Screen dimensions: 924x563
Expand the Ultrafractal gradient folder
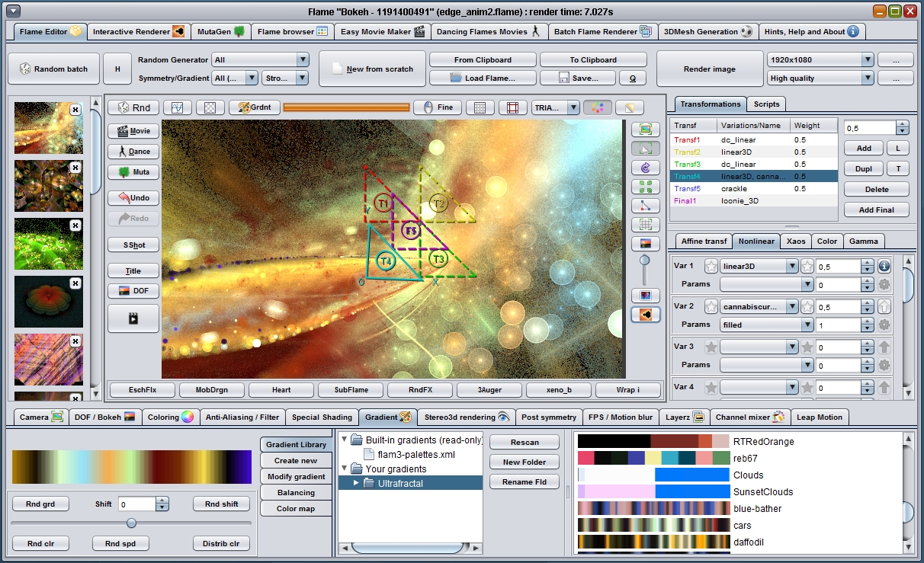click(x=355, y=483)
